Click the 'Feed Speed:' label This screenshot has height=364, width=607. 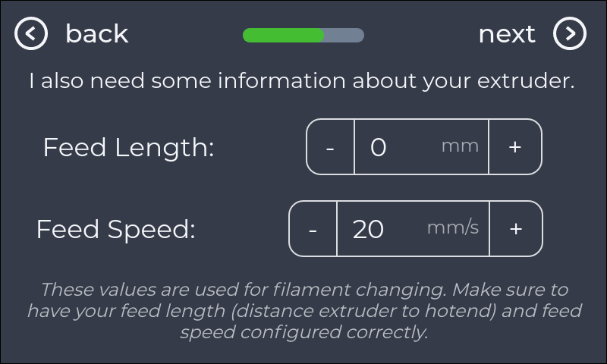pyautogui.click(x=116, y=229)
